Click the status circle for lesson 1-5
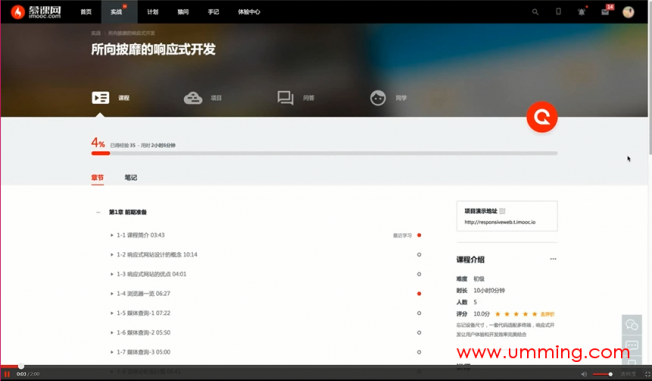The image size is (652, 381). click(419, 313)
